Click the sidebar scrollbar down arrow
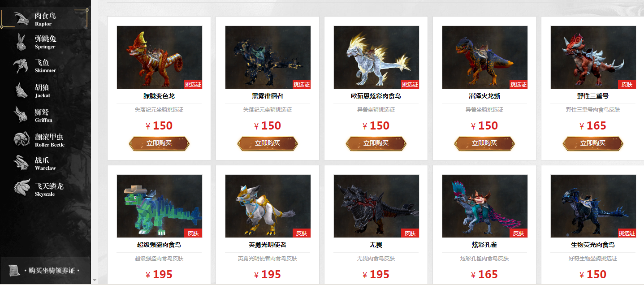This screenshot has height=285, width=644. tap(94, 280)
